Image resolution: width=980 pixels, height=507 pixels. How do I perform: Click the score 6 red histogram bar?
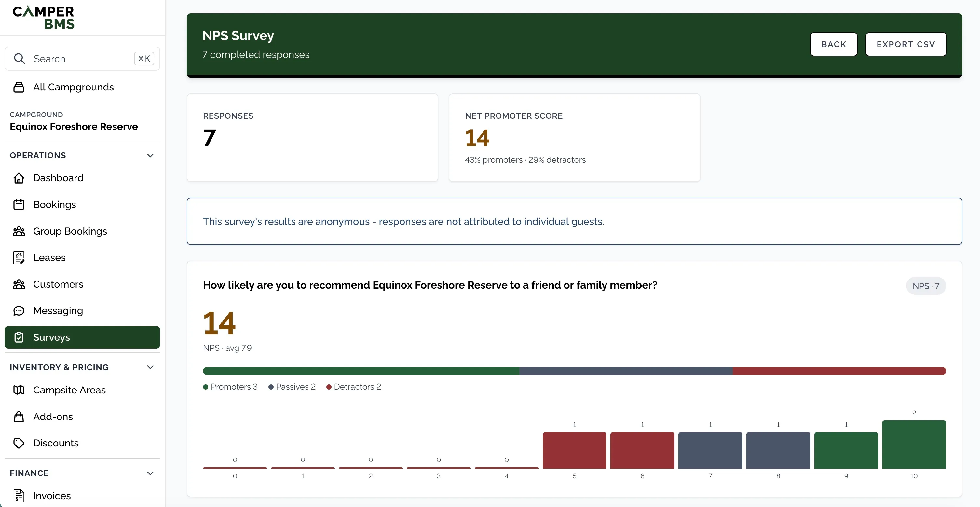tap(642, 450)
